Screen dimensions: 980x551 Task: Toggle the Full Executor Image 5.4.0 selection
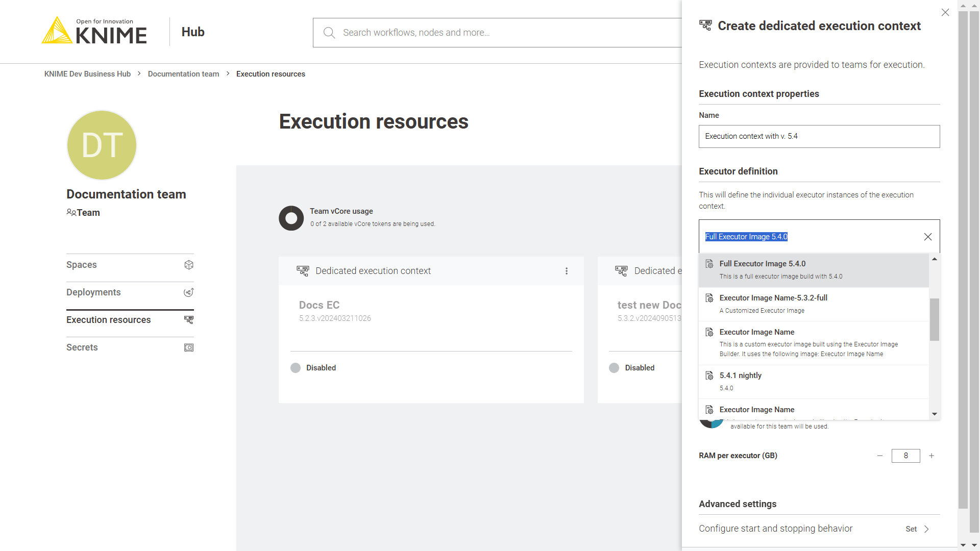[x=815, y=269]
